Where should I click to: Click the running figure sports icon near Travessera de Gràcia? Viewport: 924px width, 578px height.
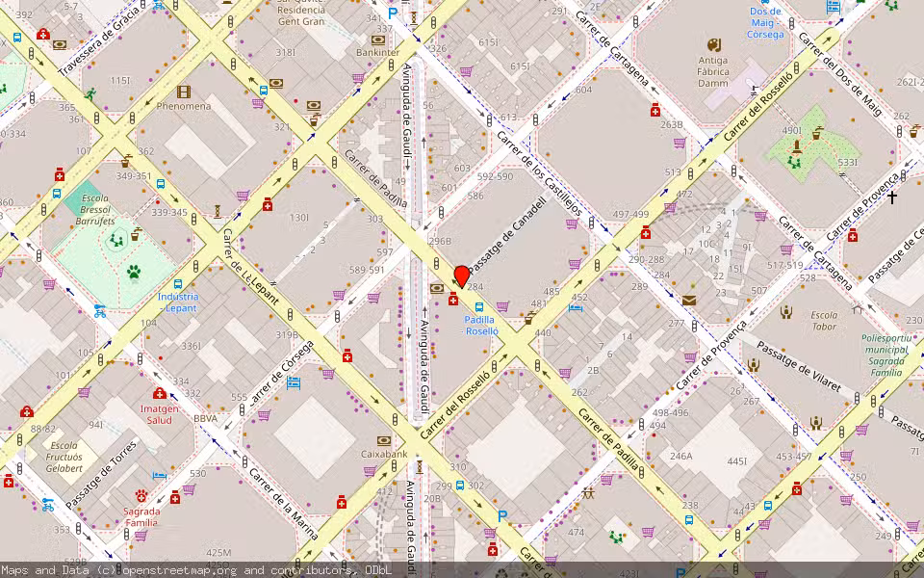coord(90,94)
